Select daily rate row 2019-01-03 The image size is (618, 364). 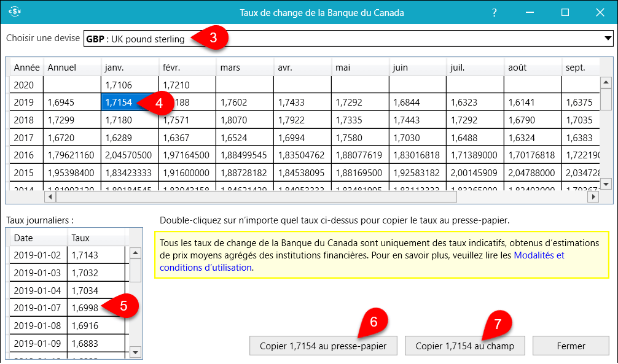(x=68, y=273)
